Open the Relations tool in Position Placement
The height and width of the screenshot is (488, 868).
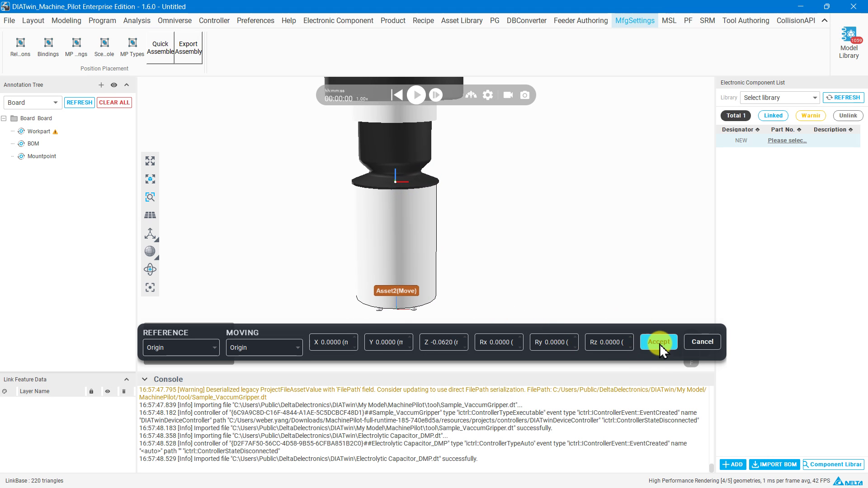(20, 47)
